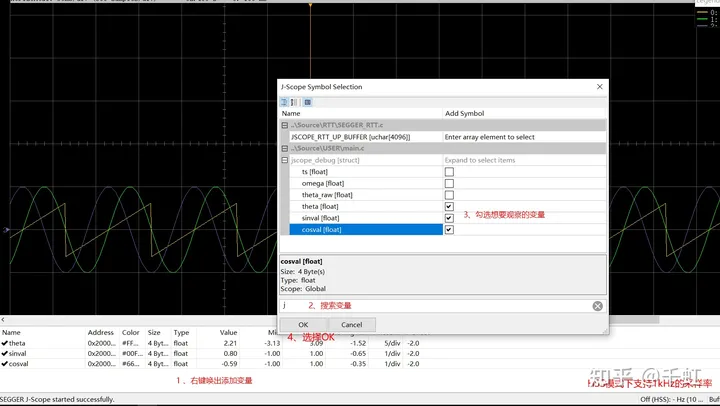Collapse the main.c source group

click(285, 148)
